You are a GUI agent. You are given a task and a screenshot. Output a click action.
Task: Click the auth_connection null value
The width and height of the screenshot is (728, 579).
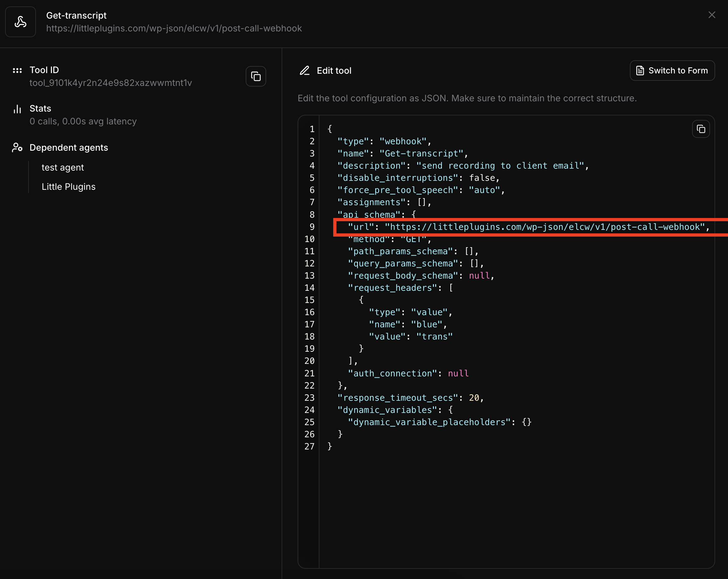coord(458,373)
